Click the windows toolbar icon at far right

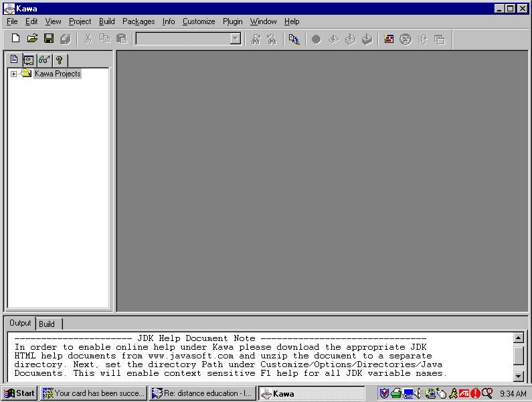pos(440,40)
